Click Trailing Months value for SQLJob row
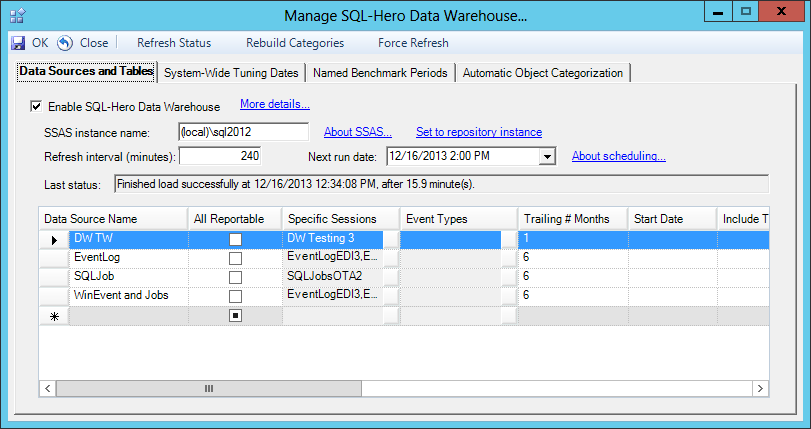811x429 pixels. point(573,277)
